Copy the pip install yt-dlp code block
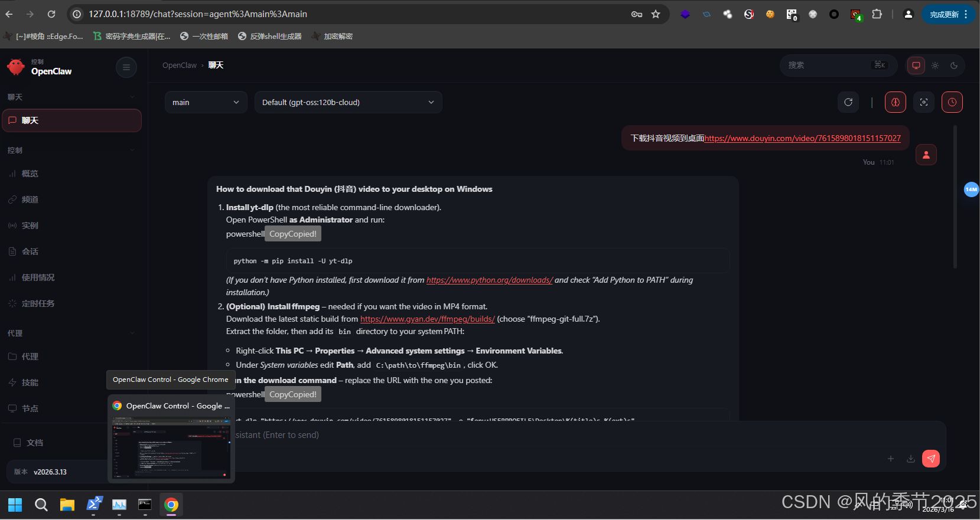Viewport: 980px width, 520px height. coord(293,234)
